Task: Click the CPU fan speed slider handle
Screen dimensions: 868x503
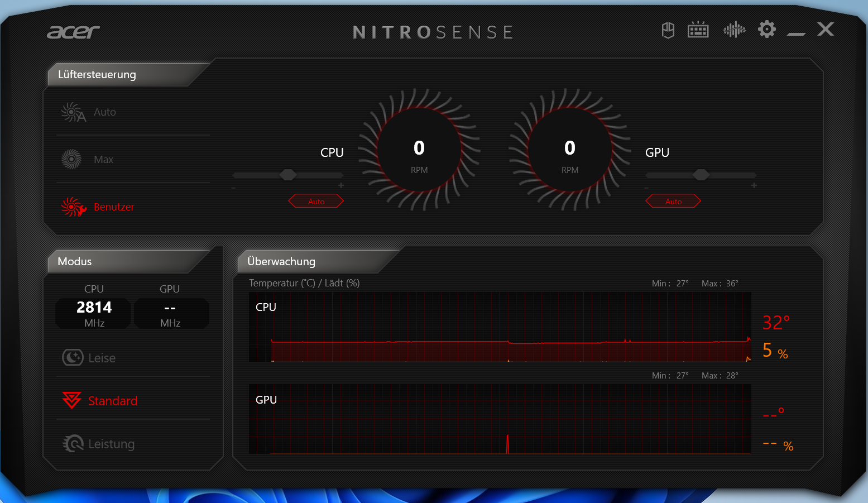Action: point(288,175)
